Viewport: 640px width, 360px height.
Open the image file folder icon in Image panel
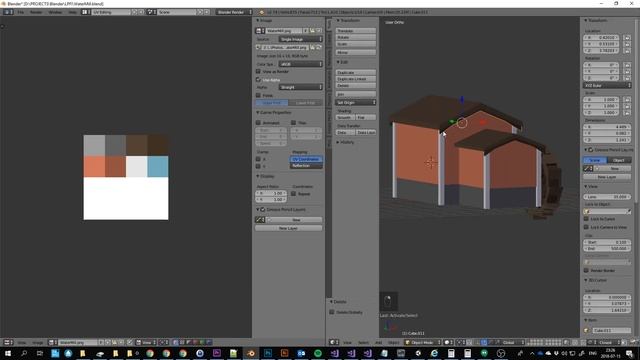coord(312,47)
